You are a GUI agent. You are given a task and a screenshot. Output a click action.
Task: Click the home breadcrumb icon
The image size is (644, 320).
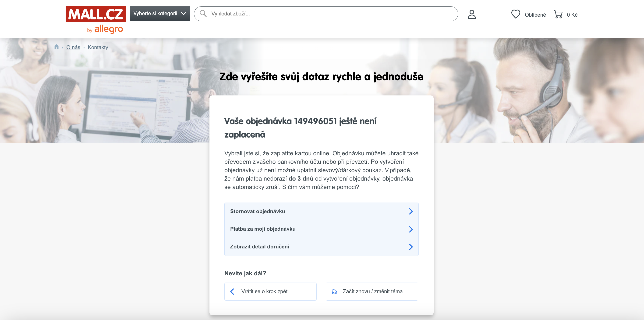tap(57, 47)
